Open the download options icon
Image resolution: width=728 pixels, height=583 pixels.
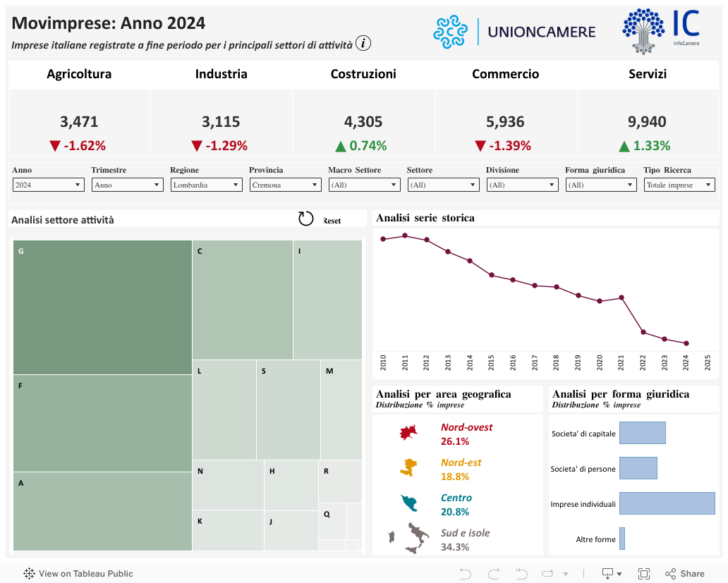610,573
